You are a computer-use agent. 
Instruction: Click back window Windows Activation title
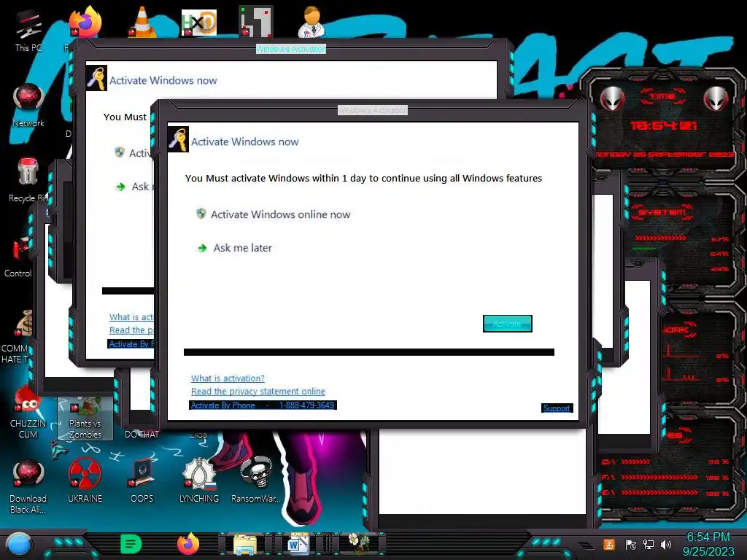point(291,49)
